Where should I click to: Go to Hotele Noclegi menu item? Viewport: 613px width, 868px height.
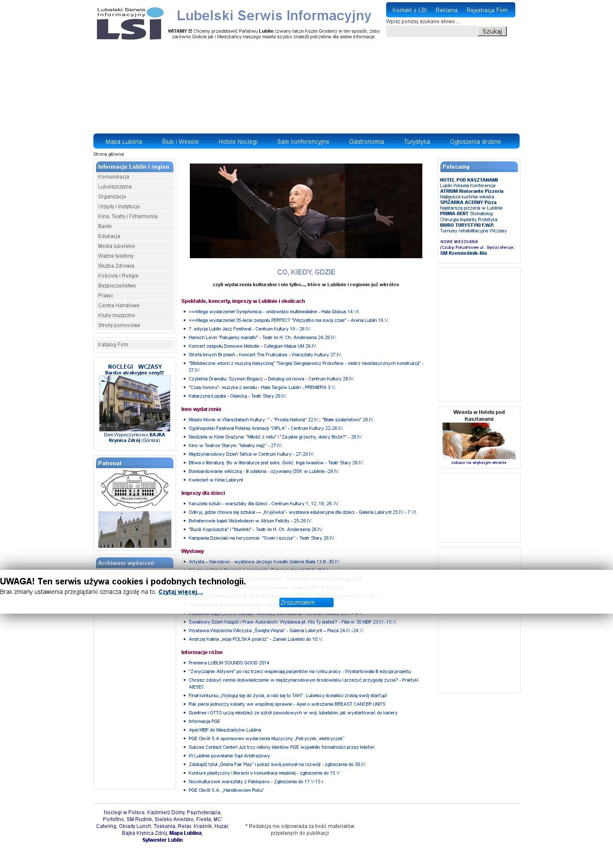coord(238,142)
